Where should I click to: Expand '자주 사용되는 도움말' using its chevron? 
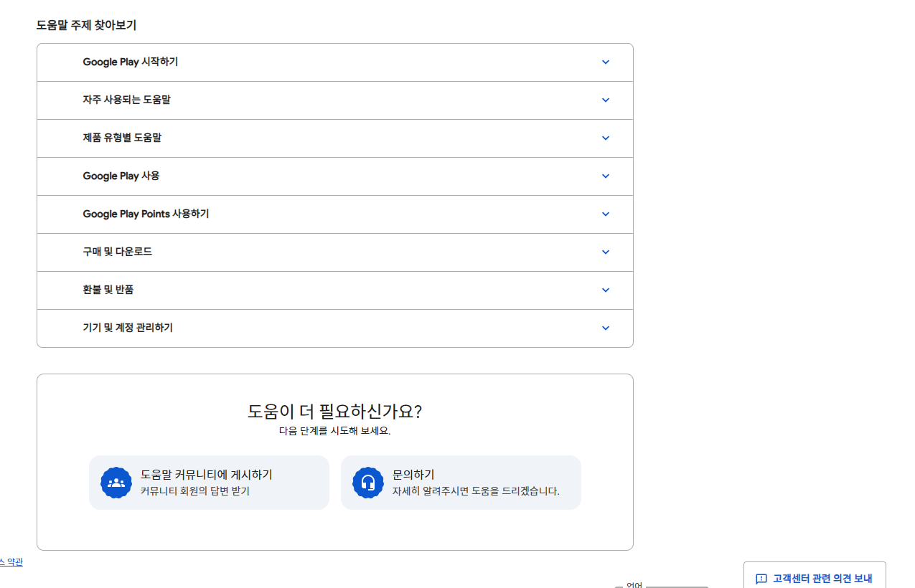point(606,100)
